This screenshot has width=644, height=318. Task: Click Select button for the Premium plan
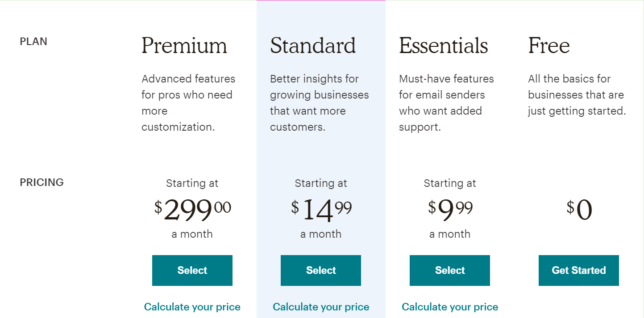pos(192,270)
